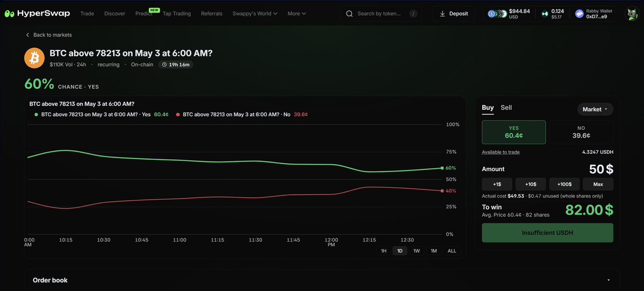644x291 pixels.
Task: Open the Discover page
Action: coord(114,13)
